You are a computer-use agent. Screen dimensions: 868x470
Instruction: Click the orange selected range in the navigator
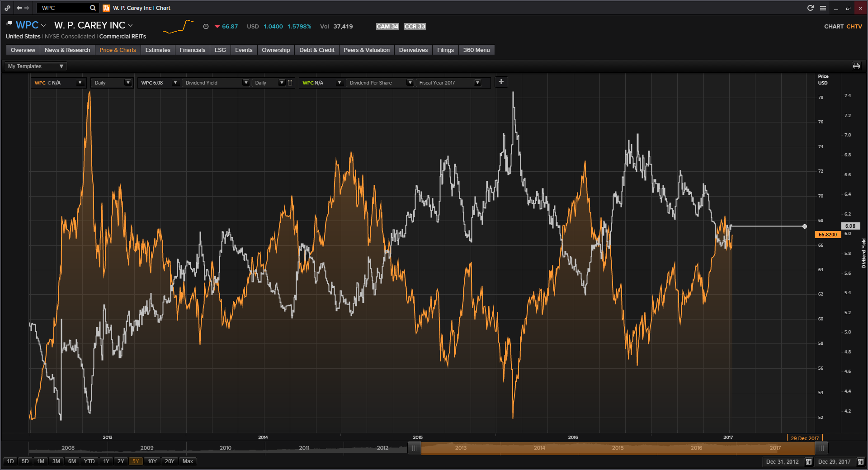pos(618,448)
